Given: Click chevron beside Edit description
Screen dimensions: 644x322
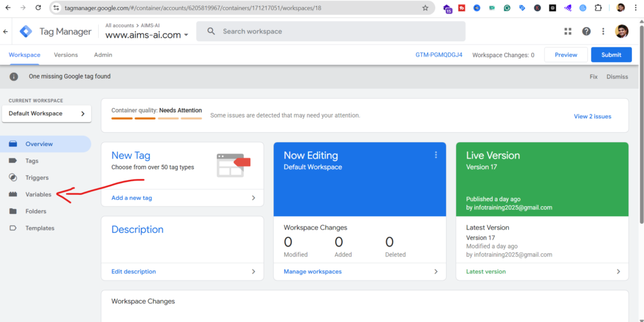Looking at the screenshot, I should (x=253, y=272).
